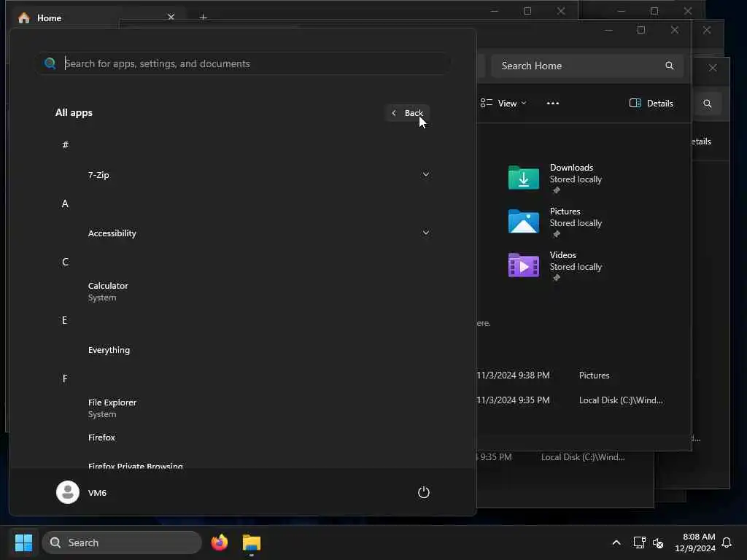Click the Search Home magnifier icon
Image resolution: width=747 pixels, height=560 pixels.
(x=670, y=66)
